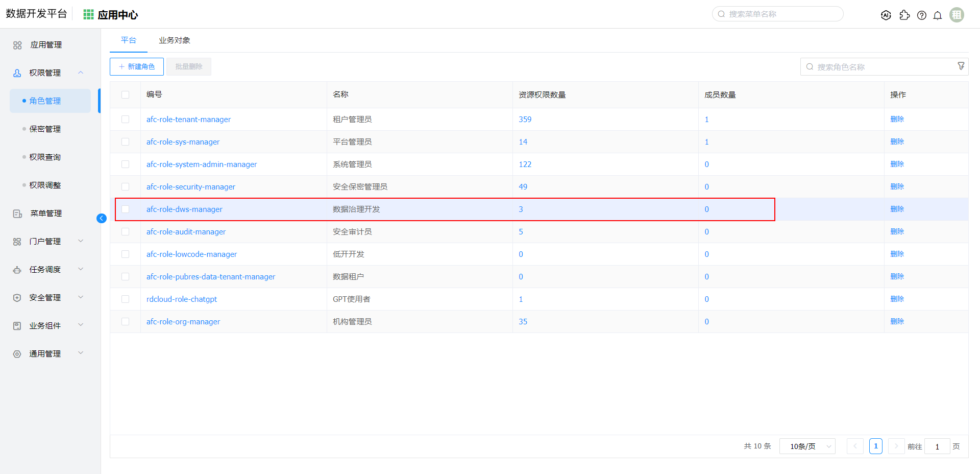
Task: Click the AI assistant icon in header
Action: pos(886,15)
